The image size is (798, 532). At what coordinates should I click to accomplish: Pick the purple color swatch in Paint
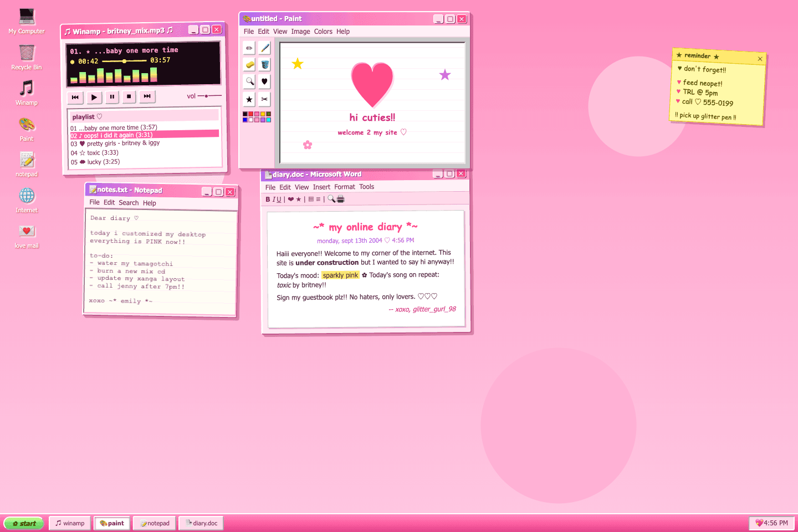pyautogui.click(x=263, y=120)
